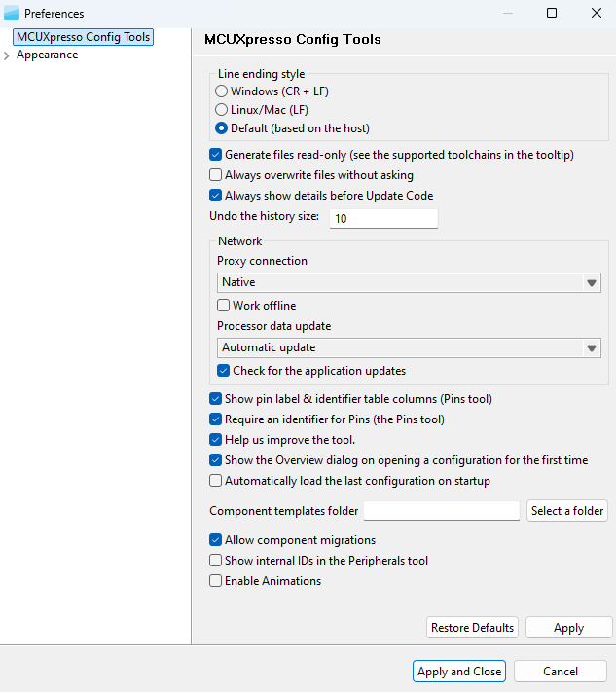Toggle Always show details before Update Code
This screenshot has width=616, height=692.
click(215, 195)
